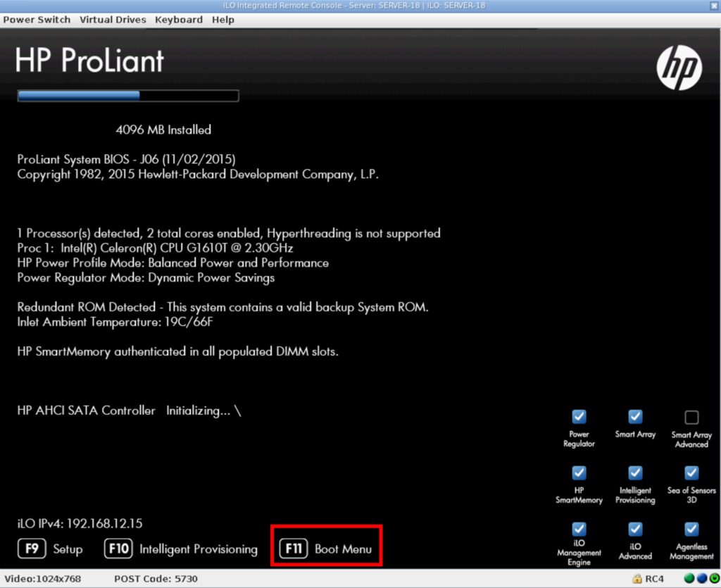Image resolution: width=721 pixels, height=588 pixels.
Task: Open the Keyboard menu
Action: point(178,20)
